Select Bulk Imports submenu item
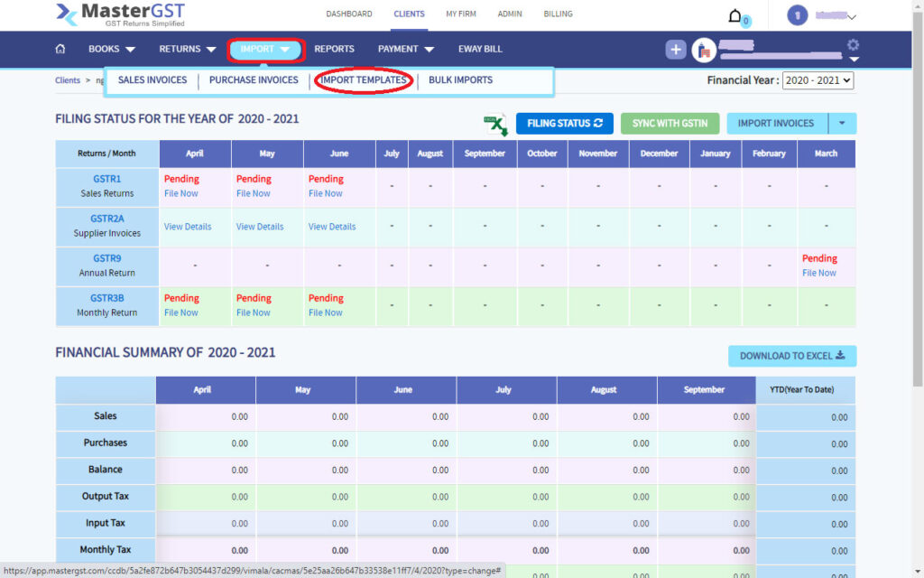924x578 pixels. (x=460, y=80)
